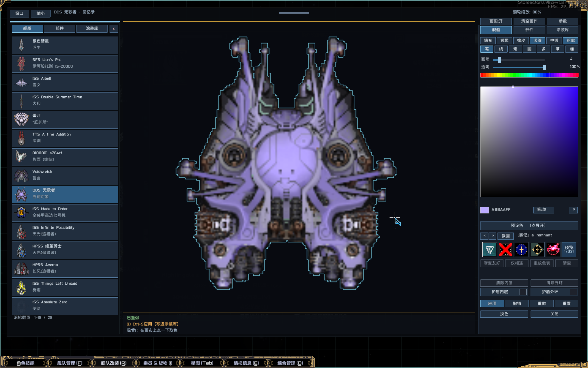This screenshot has height=368, width=588.
Task: Choose the 线 line drawing tool
Action: pyautogui.click(x=501, y=49)
